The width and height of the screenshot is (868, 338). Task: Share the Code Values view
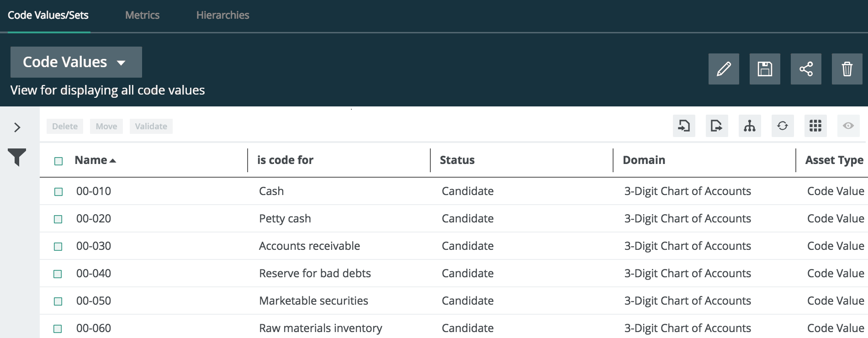(x=805, y=69)
